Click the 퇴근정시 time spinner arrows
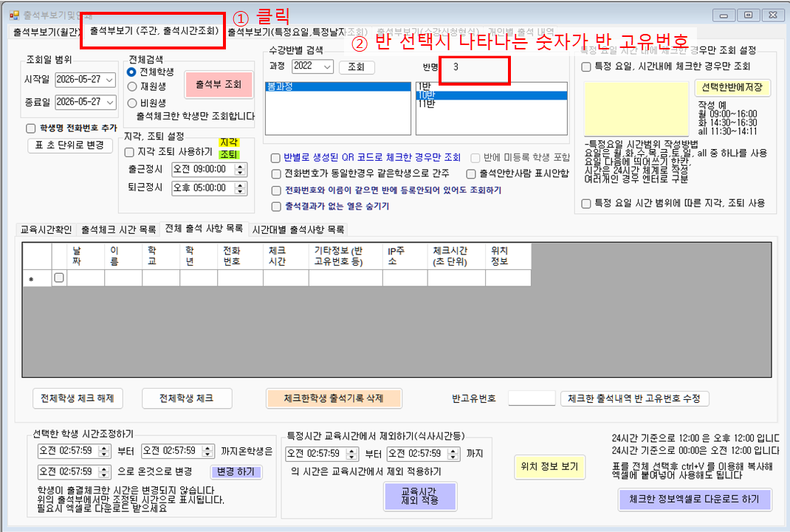 [241, 188]
